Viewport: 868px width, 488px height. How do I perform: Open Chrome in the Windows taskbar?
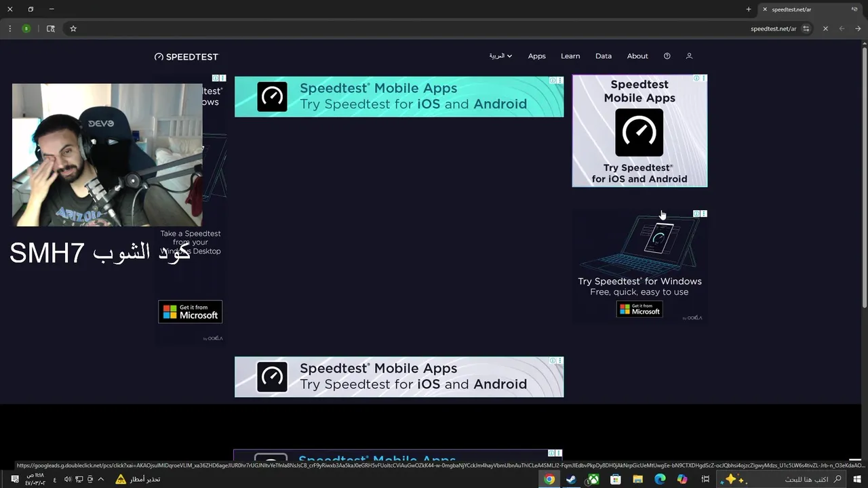click(549, 479)
